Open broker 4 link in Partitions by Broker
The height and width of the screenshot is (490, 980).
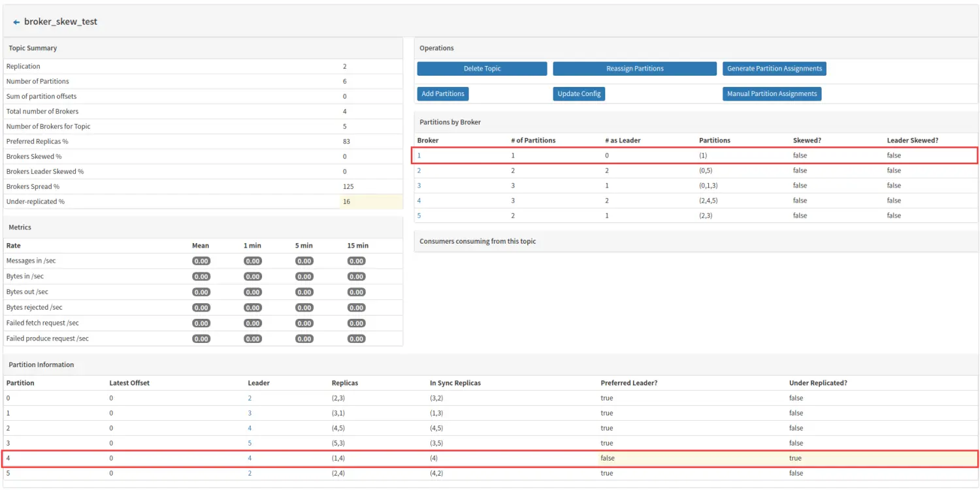click(419, 201)
